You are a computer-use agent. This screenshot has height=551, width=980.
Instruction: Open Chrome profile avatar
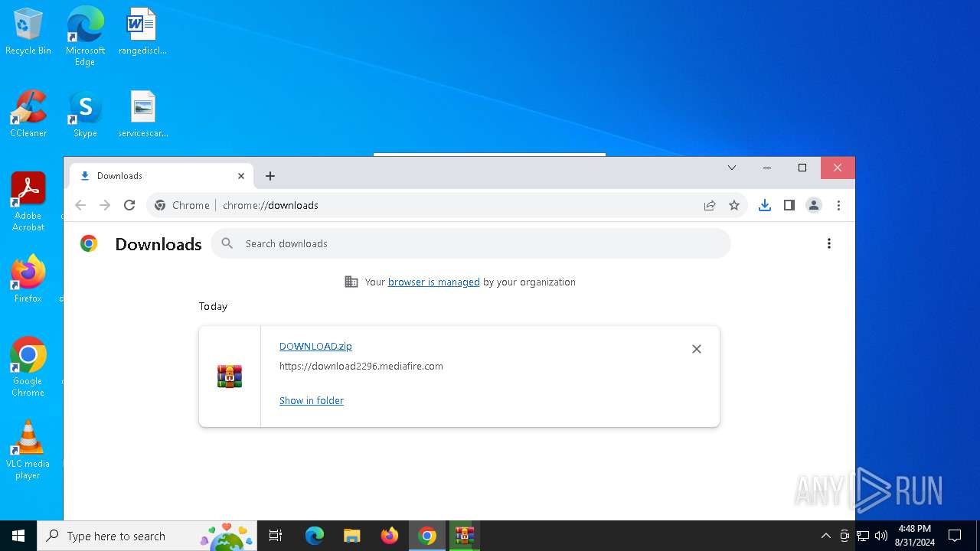(814, 205)
